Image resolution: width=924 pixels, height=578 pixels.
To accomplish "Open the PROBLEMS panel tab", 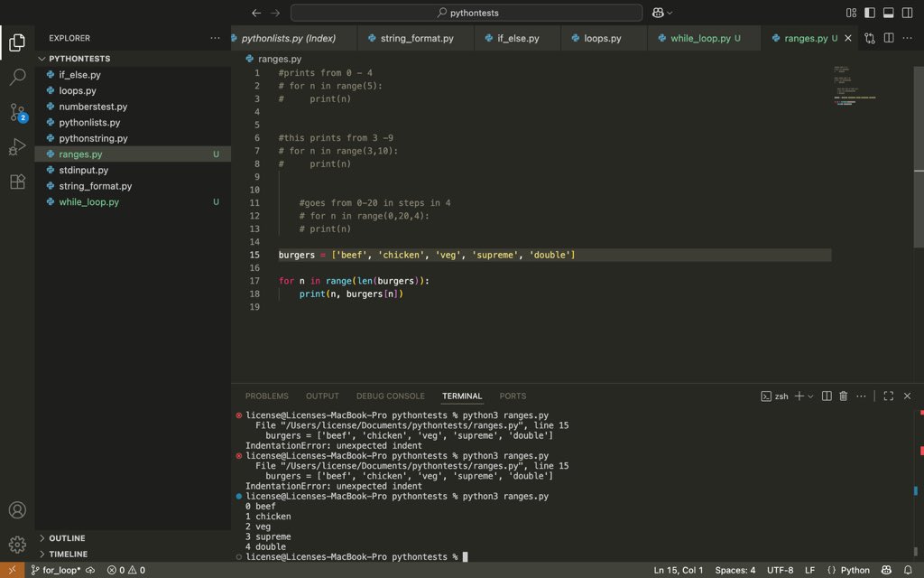I will (x=267, y=396).
